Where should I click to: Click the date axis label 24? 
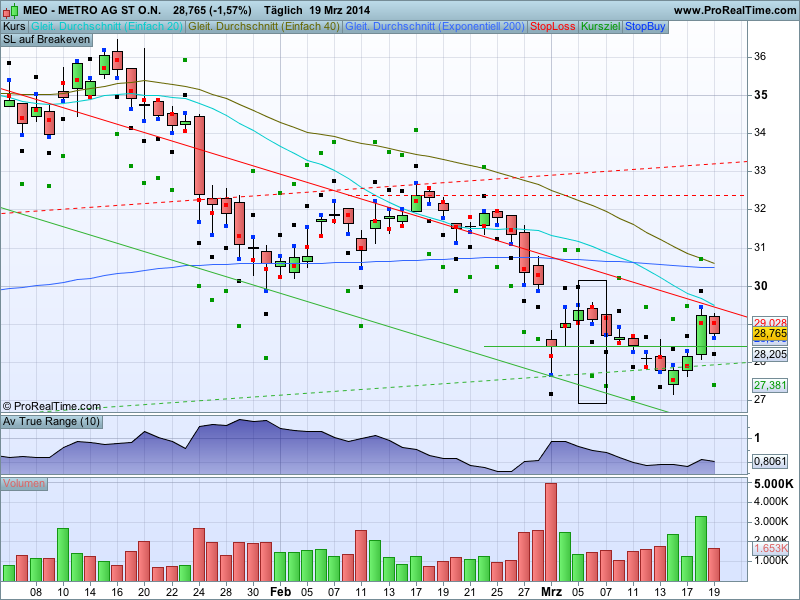coord(199,592)
